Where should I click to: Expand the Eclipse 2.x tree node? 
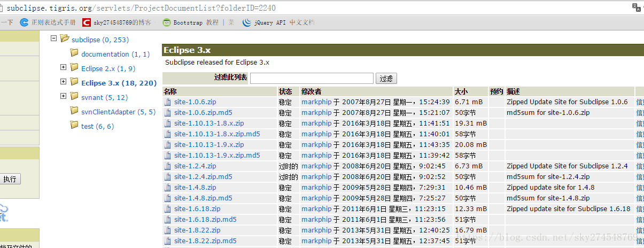[63, 67]
